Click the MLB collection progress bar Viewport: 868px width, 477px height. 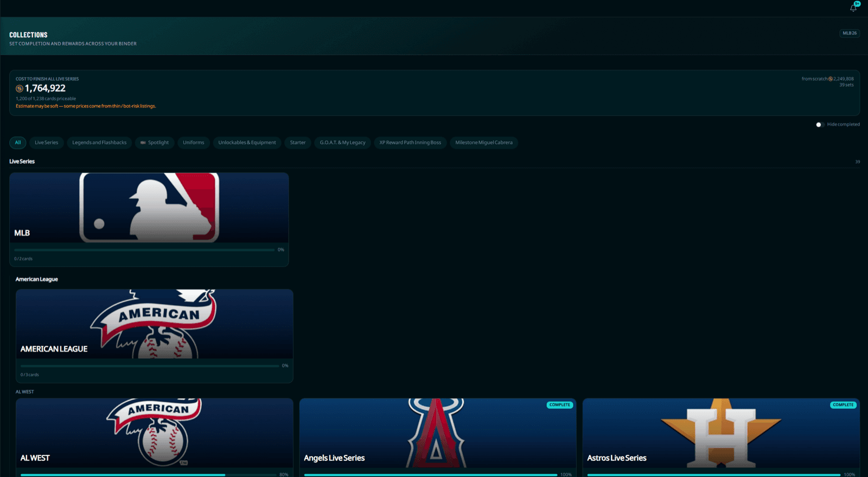[144, 250]
